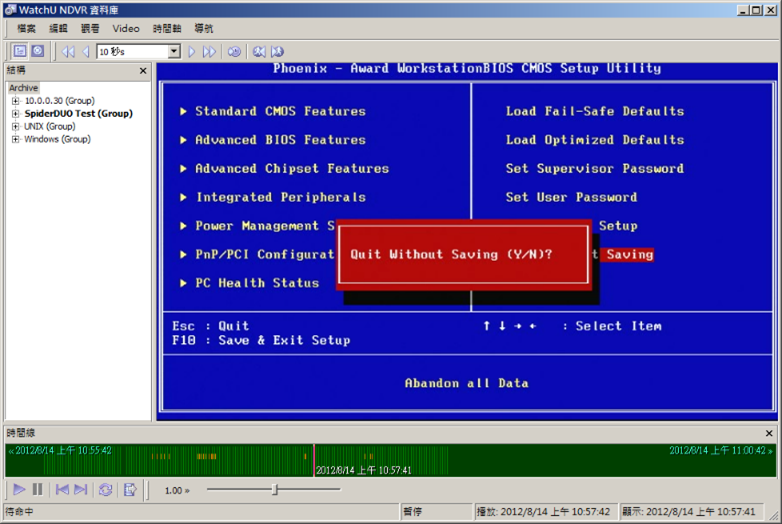Click the refresh loop icon
Image resolution: width=782 pixels, height=524 pixels.
[105, 489]
